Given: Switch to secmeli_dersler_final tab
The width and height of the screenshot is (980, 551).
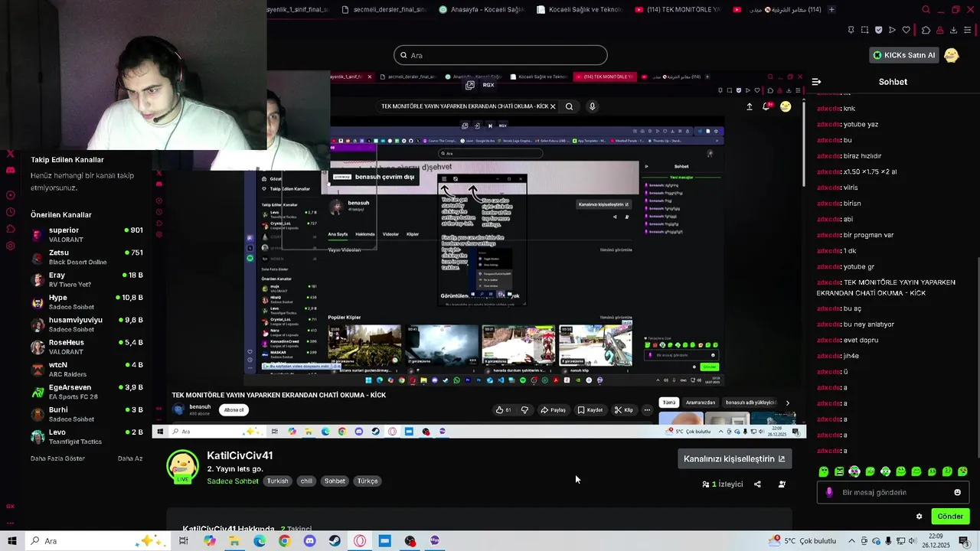Looking at the screenshot, I should point(384,10).
